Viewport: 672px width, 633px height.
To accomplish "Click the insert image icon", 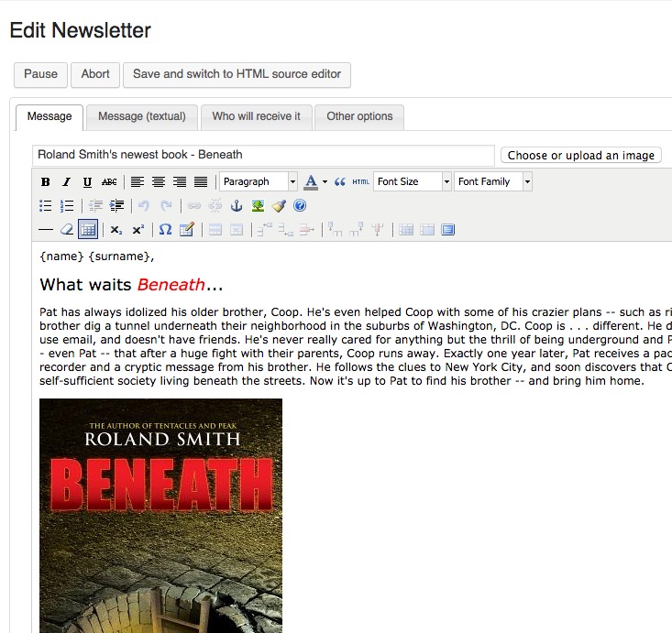I will click(x=259, y=206).
